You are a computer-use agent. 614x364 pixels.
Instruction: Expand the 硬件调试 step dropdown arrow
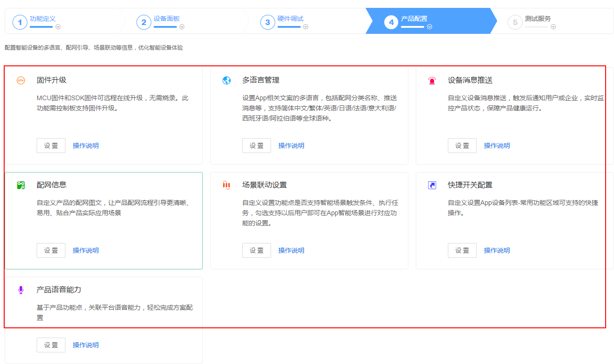tap(306, 27)
